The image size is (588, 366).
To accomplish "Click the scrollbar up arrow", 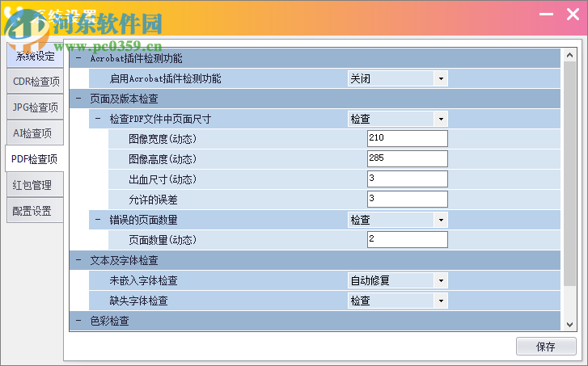I will tap(569, 56).
